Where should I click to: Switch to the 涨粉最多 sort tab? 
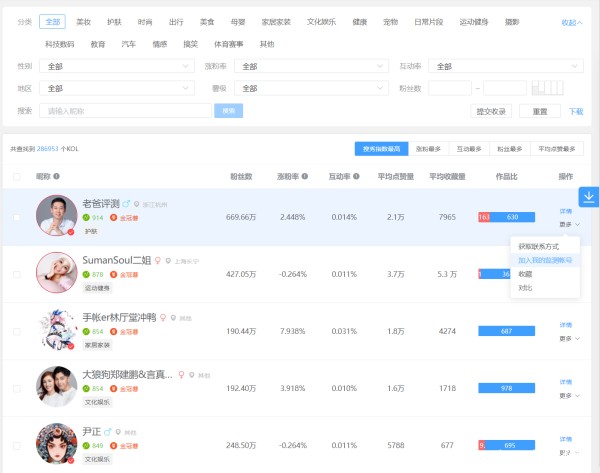[x=428, y=149]
